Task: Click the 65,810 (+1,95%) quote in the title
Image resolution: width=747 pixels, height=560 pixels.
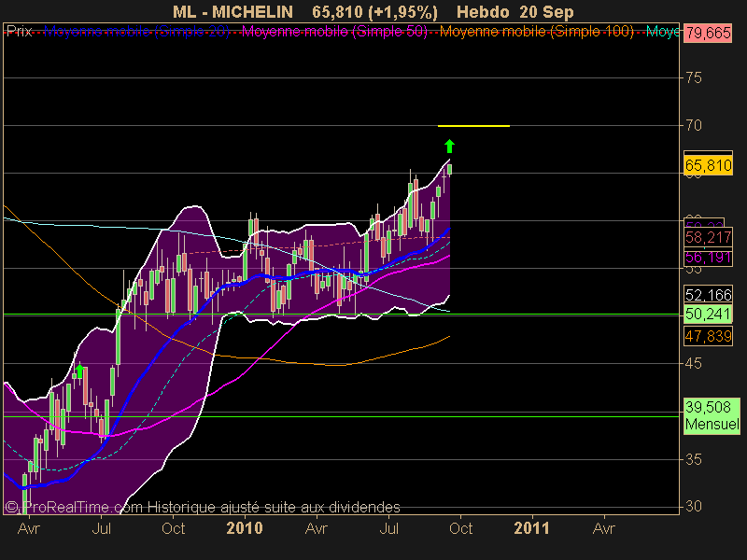Action: 374,12
